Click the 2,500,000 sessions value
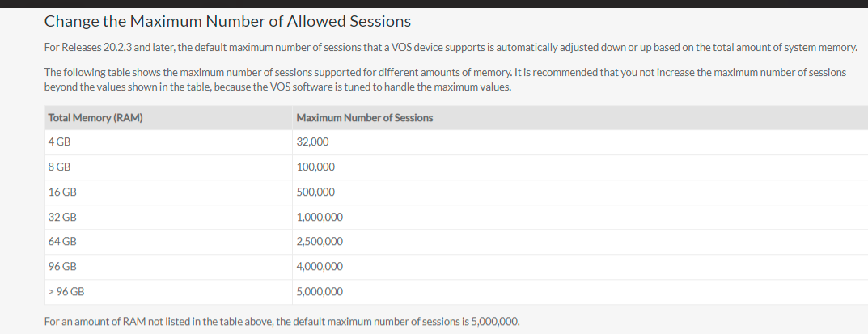 (x=320, y=242)
